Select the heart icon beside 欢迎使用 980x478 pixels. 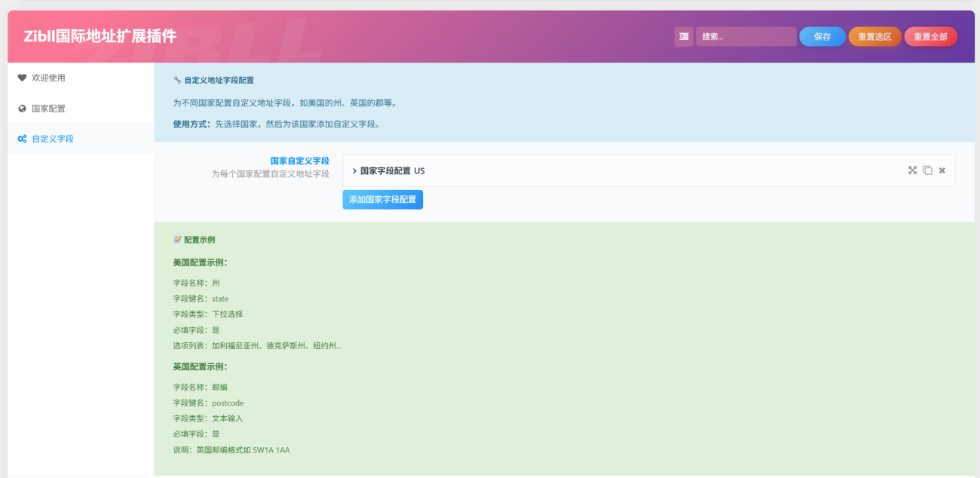point(20,78)
